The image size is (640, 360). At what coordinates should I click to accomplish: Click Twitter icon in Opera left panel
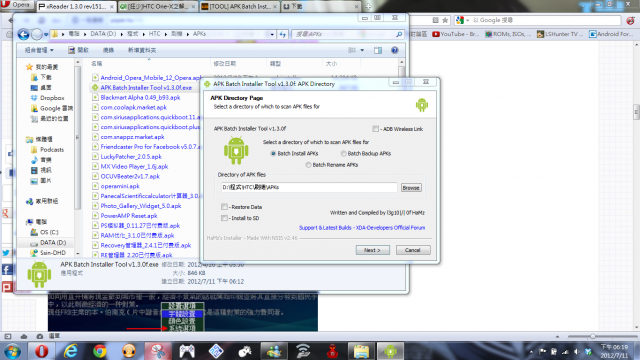point(6,253)
